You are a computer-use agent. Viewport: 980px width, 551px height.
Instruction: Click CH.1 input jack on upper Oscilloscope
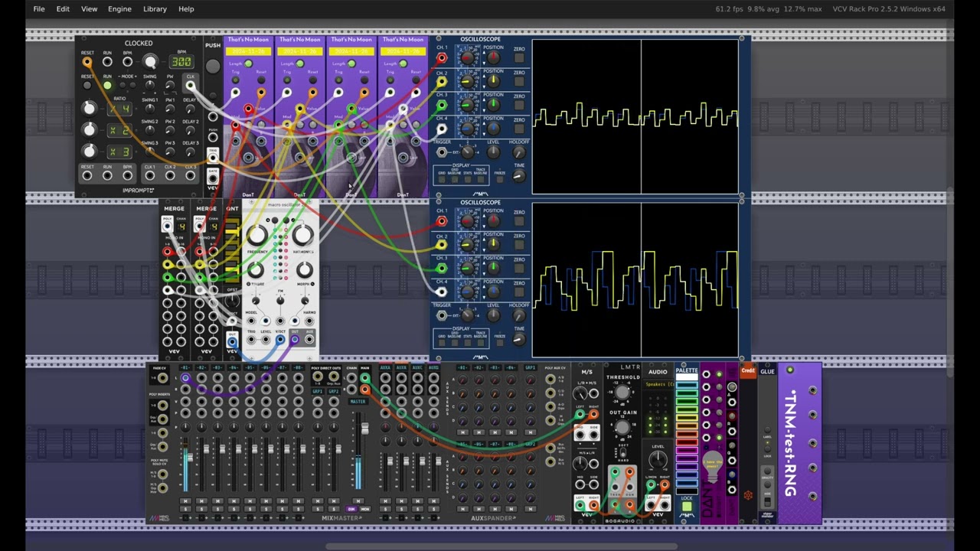click(442, 58)
